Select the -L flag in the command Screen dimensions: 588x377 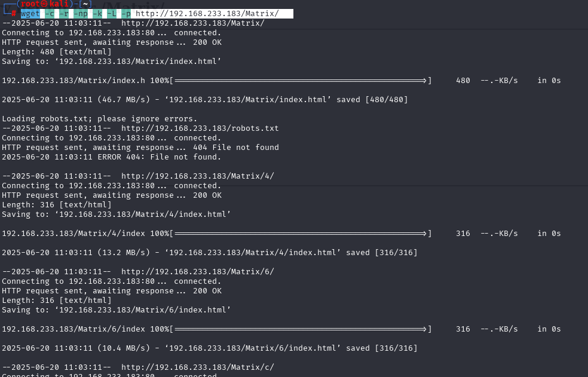(112, 14)
